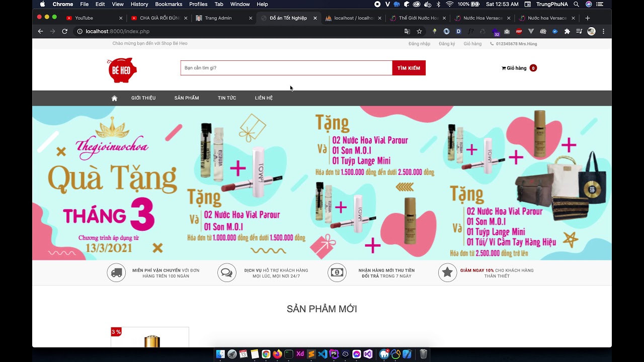Open a new tab with plus button
This screenshot has height=362, width=644.
587,18
